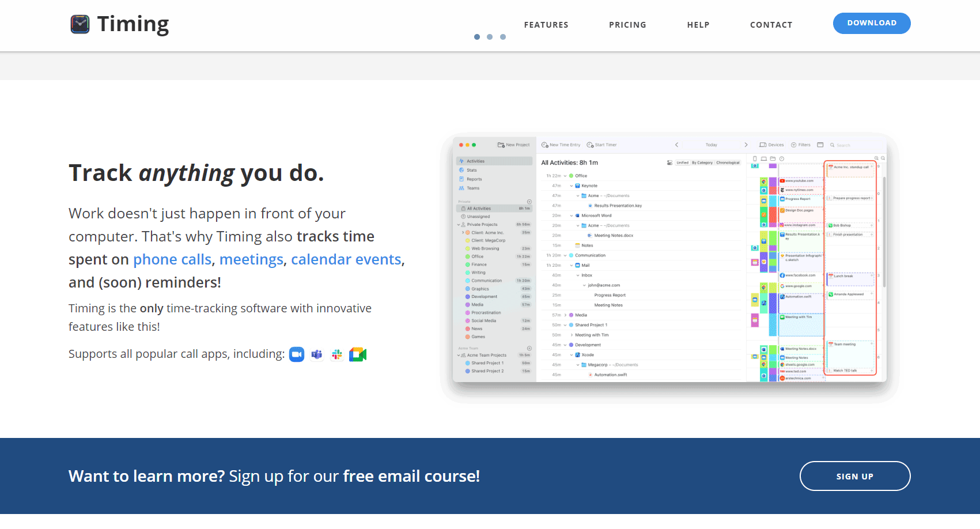980x529 pixels.
Task: Click the plus icon in the Private section
Action: 529,202
